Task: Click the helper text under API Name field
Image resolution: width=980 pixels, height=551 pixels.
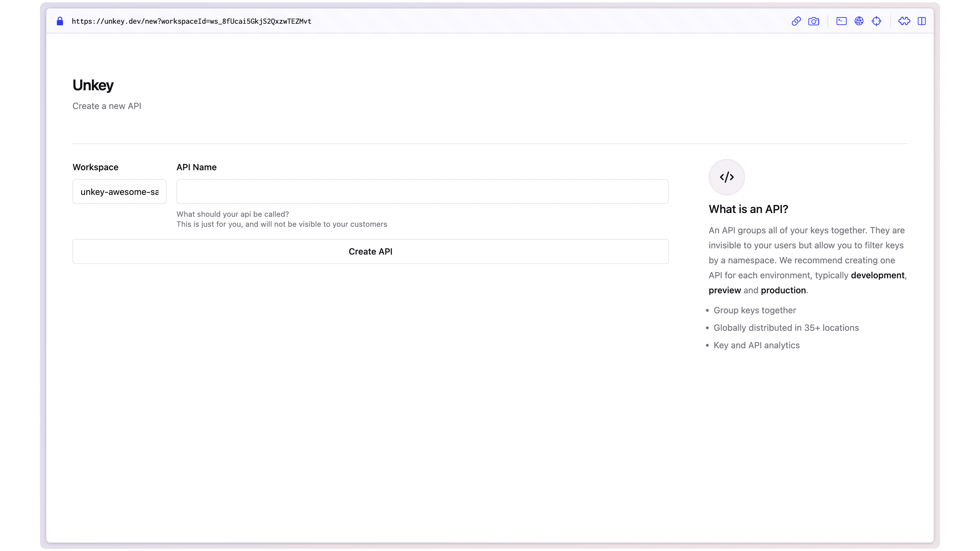Action: point(282,219)
